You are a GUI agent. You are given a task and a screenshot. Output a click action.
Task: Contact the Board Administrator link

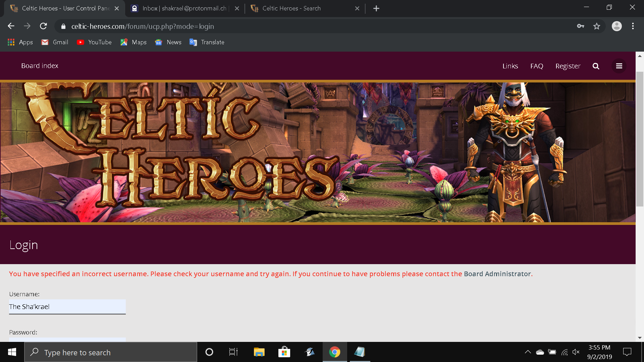click(497, 274)
